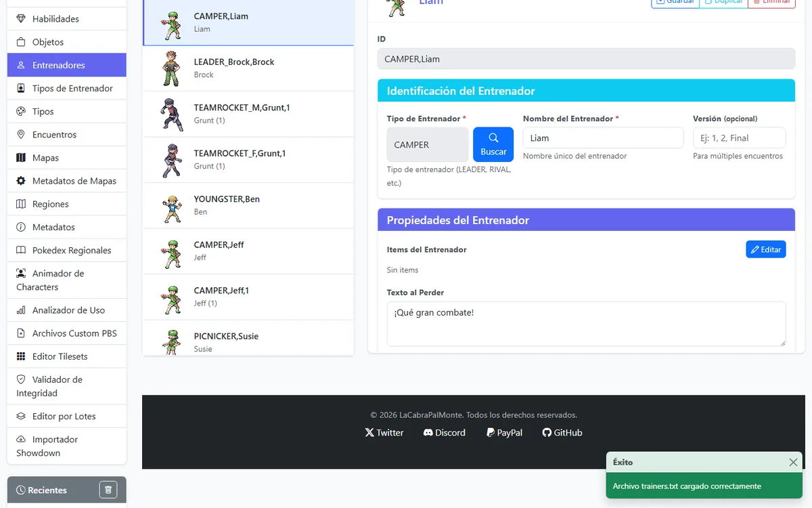Edit the Texto al Perder textarea
Viewport: 812px width, 508px height.
(587, 324)
